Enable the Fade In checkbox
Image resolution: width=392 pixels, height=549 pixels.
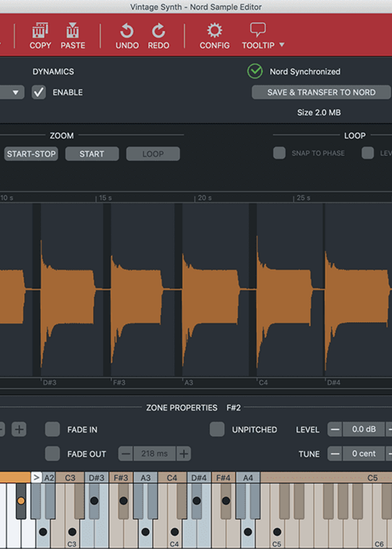[x=52, y=430]
